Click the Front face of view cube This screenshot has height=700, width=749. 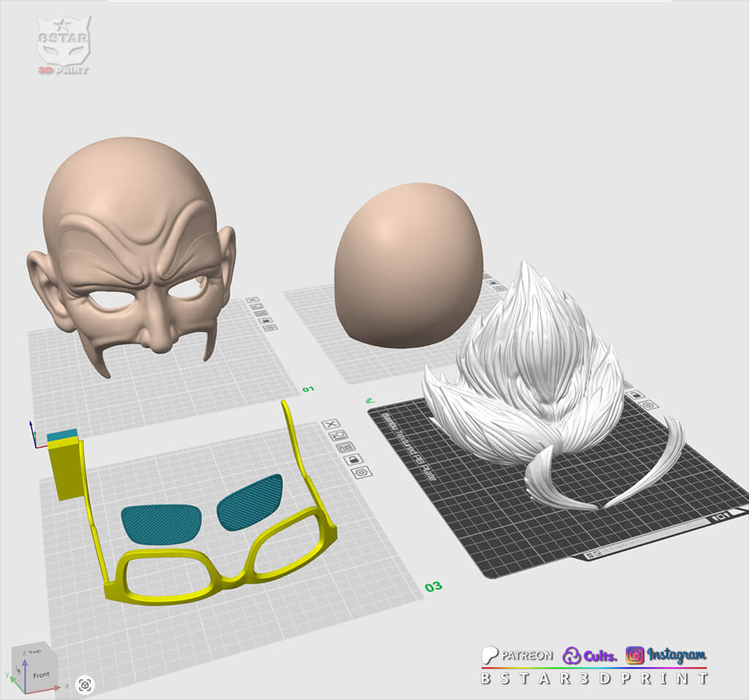[41, 674]
